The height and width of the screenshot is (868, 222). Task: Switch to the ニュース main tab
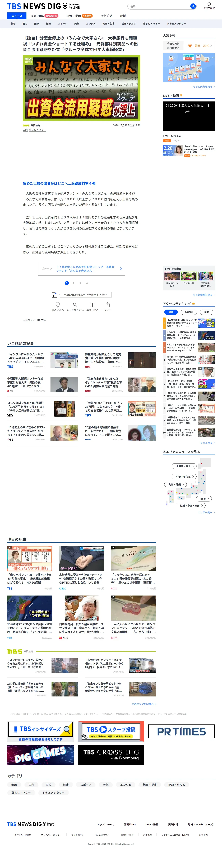(x=17, y=16)
